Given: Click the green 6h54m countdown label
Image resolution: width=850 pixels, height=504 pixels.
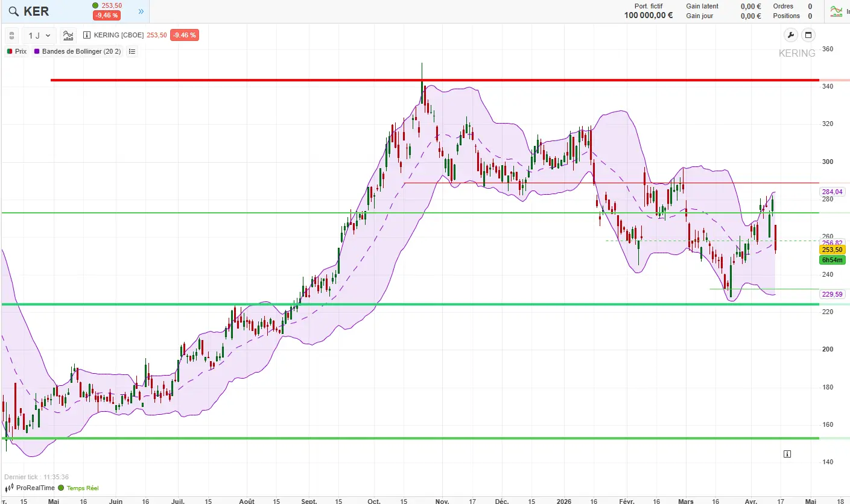Looking at the screenshot, I should [832, 260].
